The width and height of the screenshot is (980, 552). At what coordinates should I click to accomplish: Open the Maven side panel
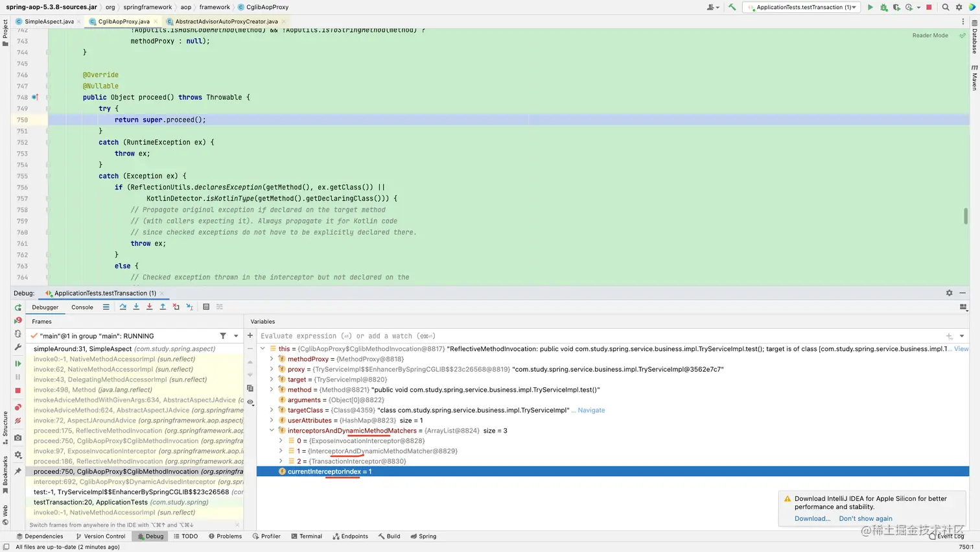tap(974, 78)
